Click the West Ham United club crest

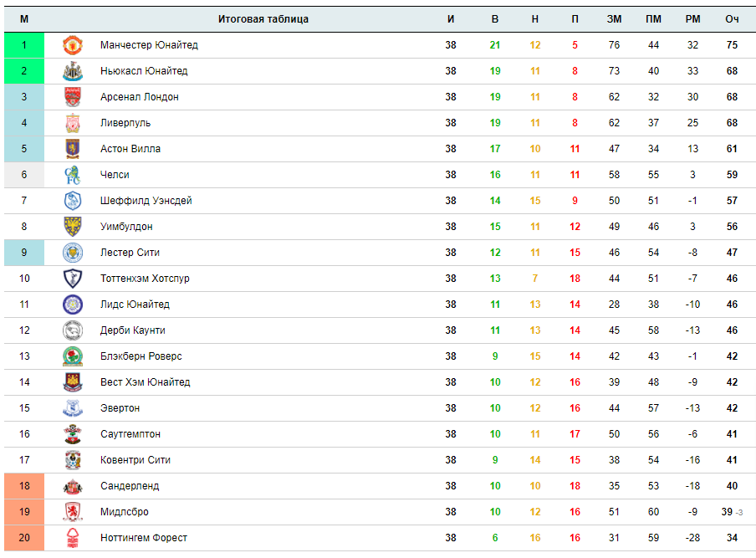click(x=73, y=382)
